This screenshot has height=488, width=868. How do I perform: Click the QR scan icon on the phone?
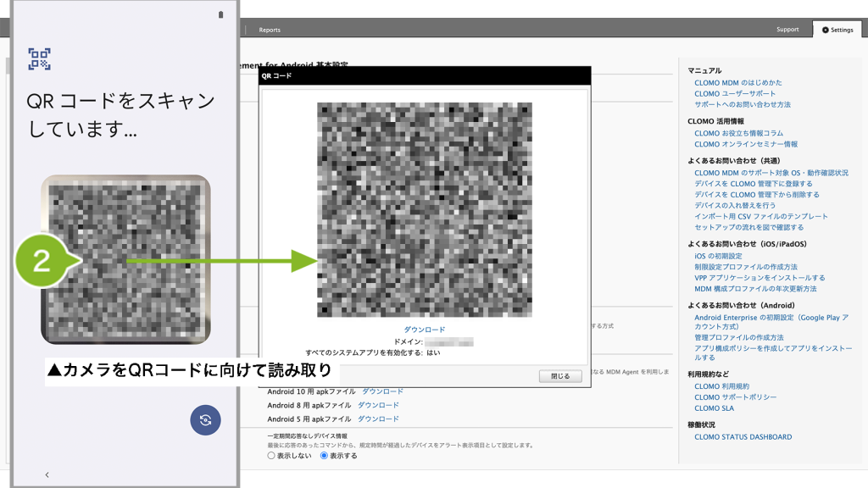39,59
